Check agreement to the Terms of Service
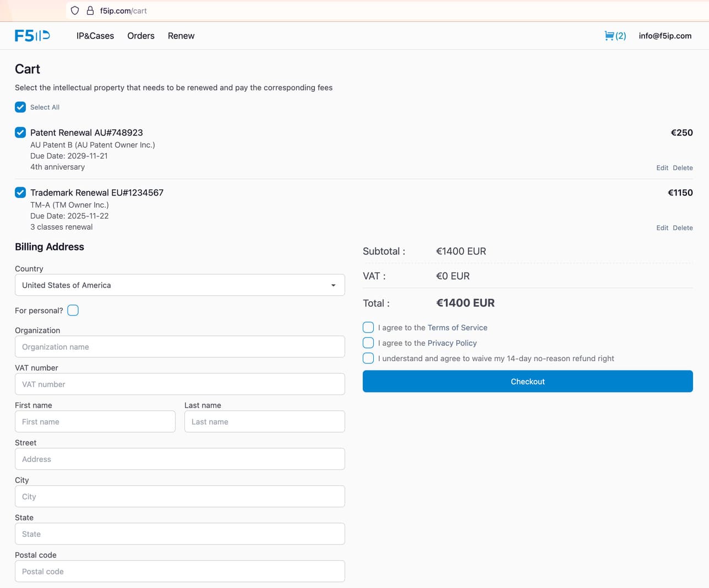Screen dimensions: 709x588 click(368, 327)
